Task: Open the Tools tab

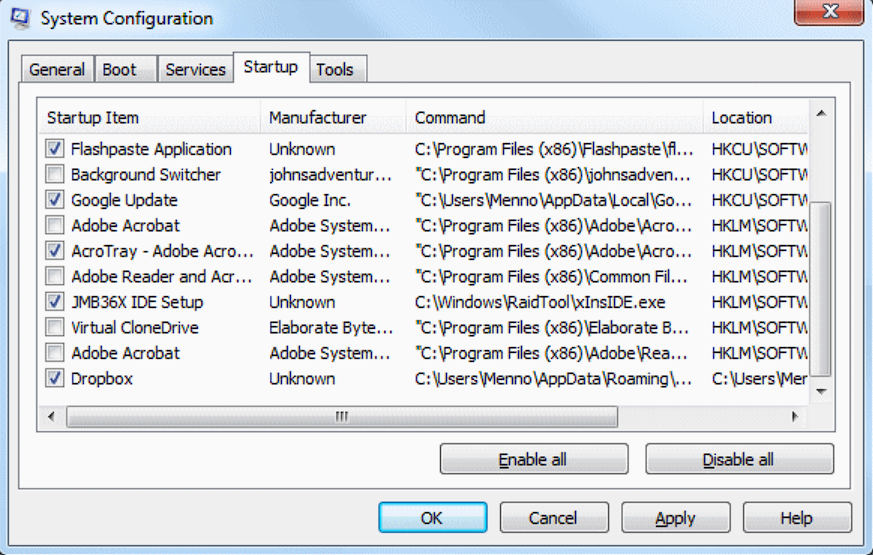Action: tap(335, 69)
